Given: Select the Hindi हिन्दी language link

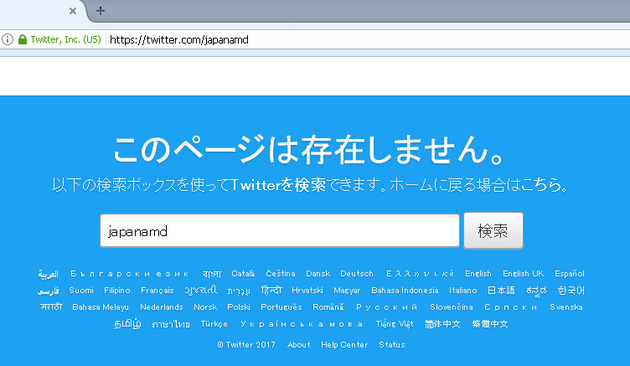Looking at the screenshot, I should pyautogui.click(x=271, y=290).
